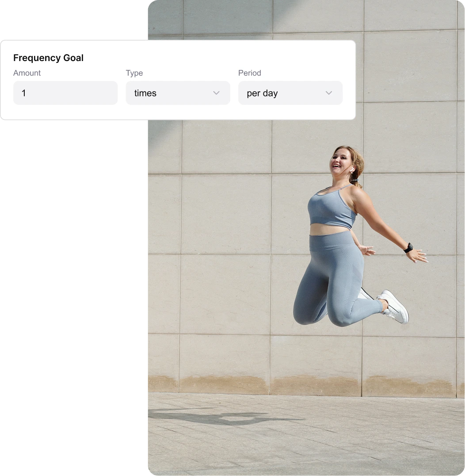
Task: Click the Amount label
Action: [x=27, y=73]
